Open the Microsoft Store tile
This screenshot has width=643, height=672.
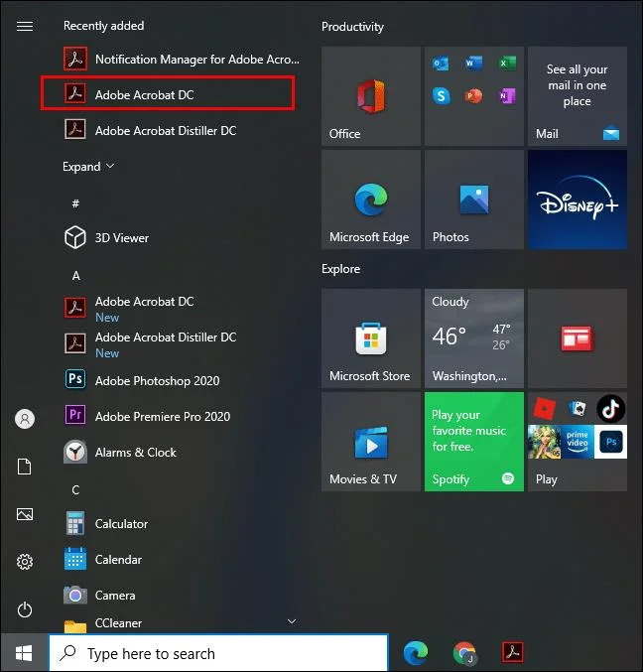(371, 338)
